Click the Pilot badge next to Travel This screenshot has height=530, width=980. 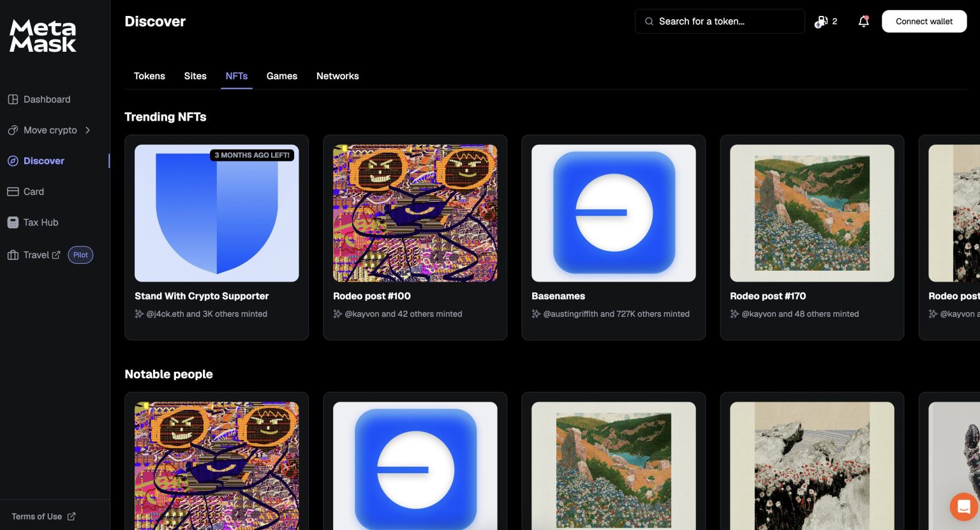point(80,255)
